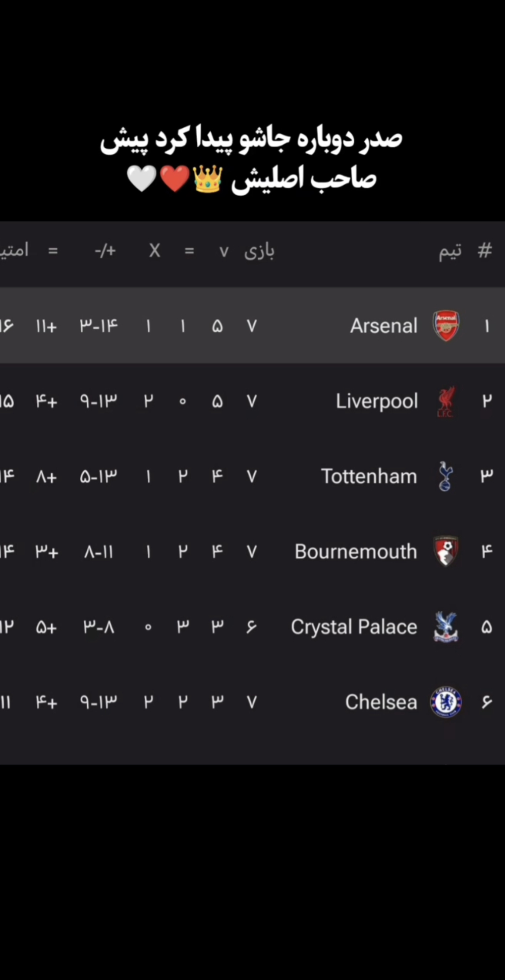Click the X losses column header
The image size is (505, 980).
point(155,251)
